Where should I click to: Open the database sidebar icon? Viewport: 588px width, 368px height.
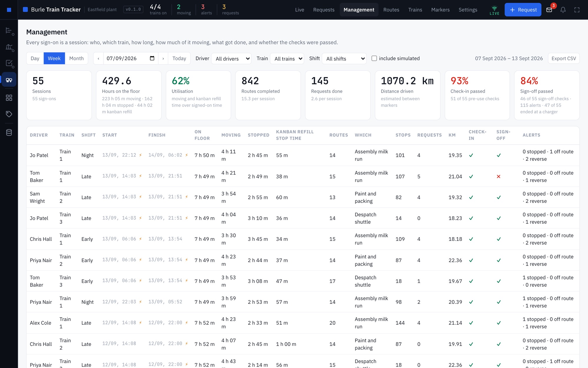(9, 132)
